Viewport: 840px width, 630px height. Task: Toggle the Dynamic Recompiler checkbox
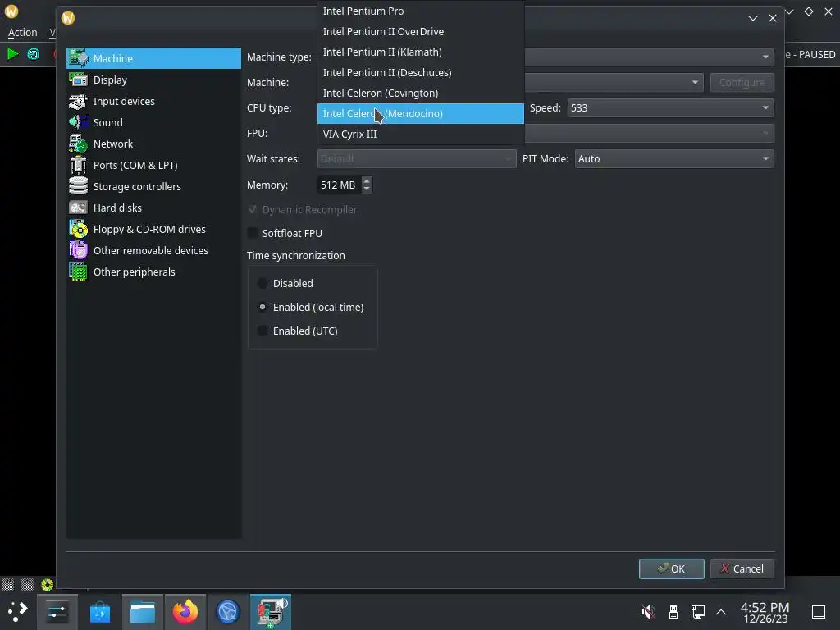point(253,209)
